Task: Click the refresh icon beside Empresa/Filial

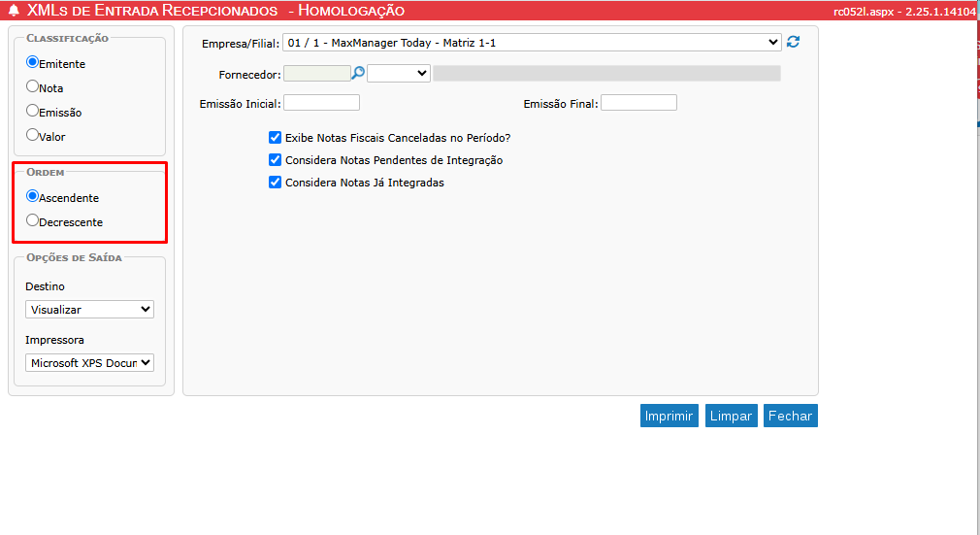Action: (x=794, y=43)
